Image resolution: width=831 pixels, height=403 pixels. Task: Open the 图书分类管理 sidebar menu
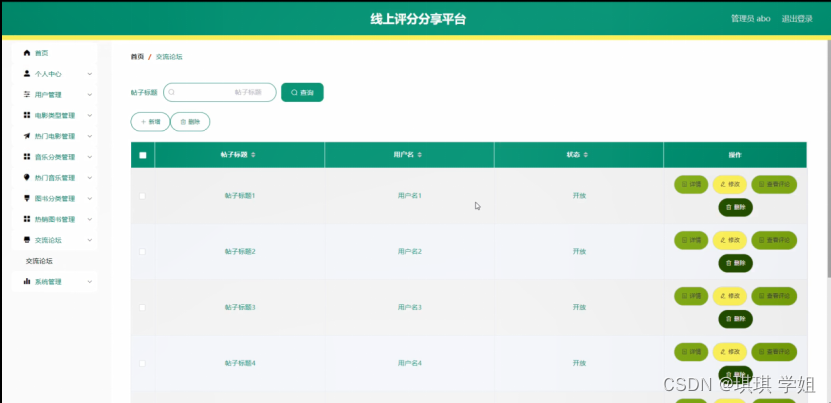55,198
